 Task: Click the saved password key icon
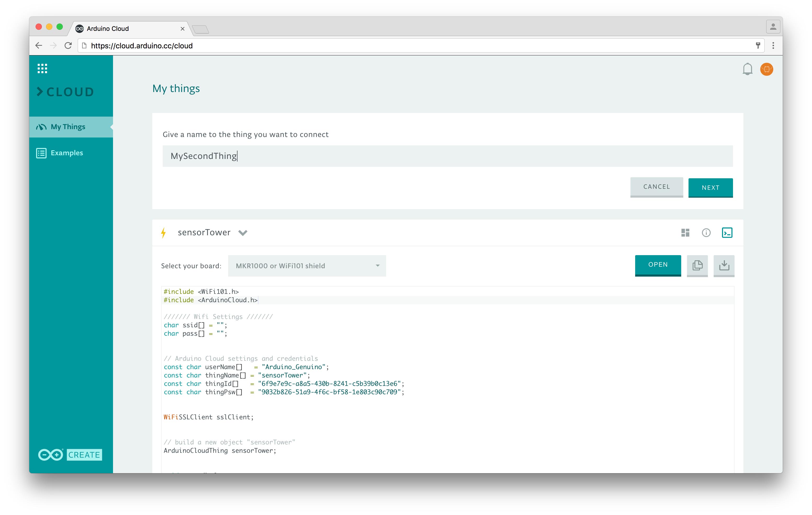click(758, 45)
